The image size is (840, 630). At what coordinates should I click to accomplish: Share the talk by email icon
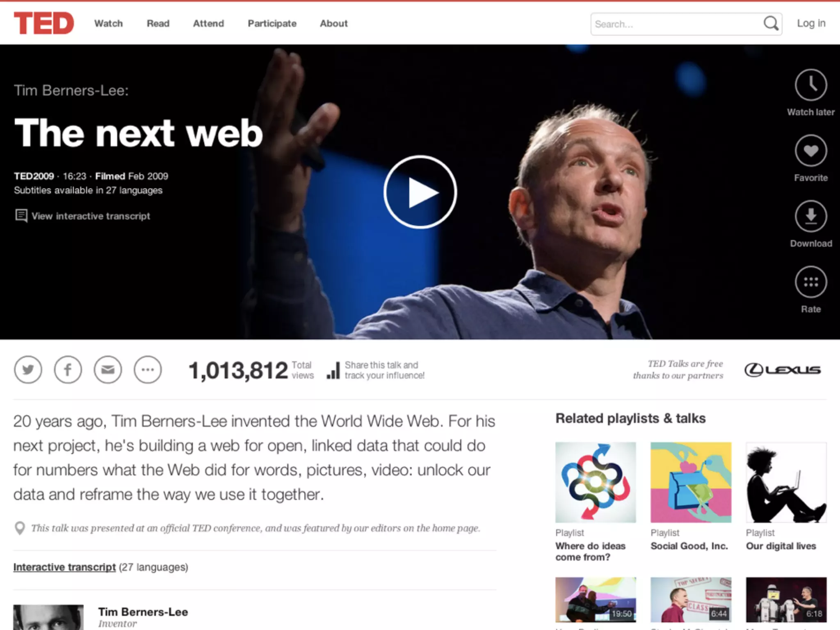click(x=108, y=370)
